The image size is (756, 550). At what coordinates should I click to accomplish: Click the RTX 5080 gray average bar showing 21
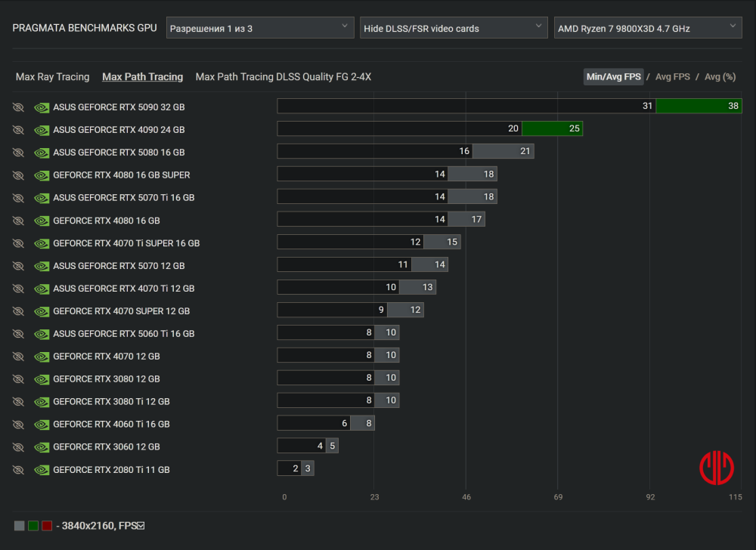[503, 151]
